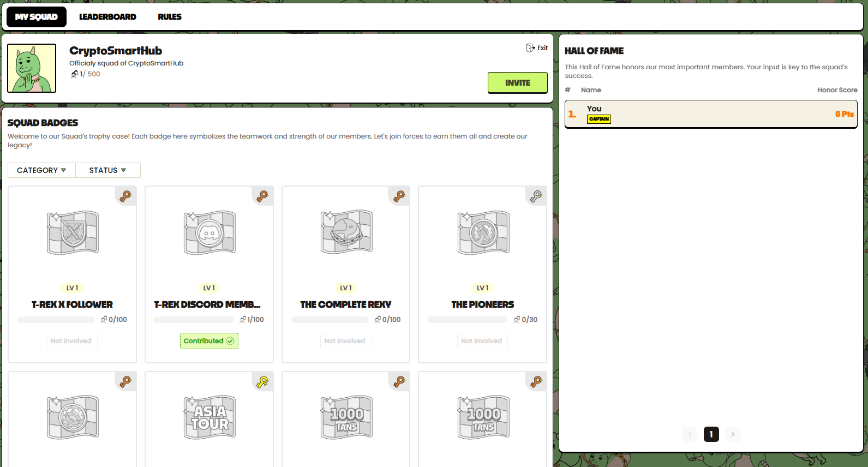Click the key icon on T-Rex X Follower card

pyautogui.click(x=126, y=196)
